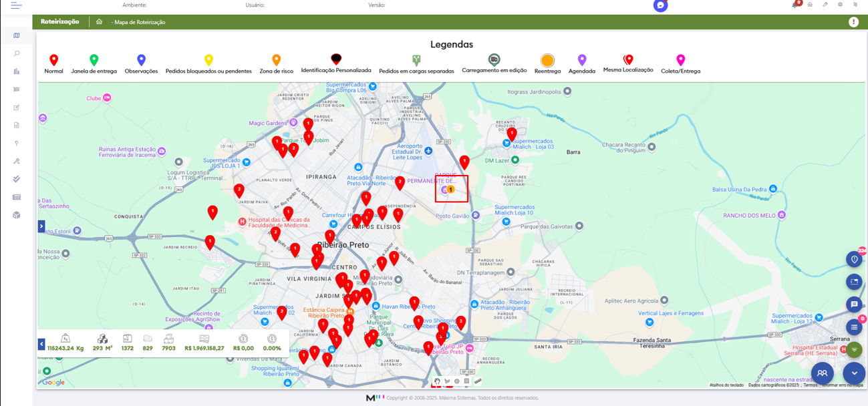Viewport: 868px width, 406px height.
Task: Click the 7903 items count
Action: point(168,348)
